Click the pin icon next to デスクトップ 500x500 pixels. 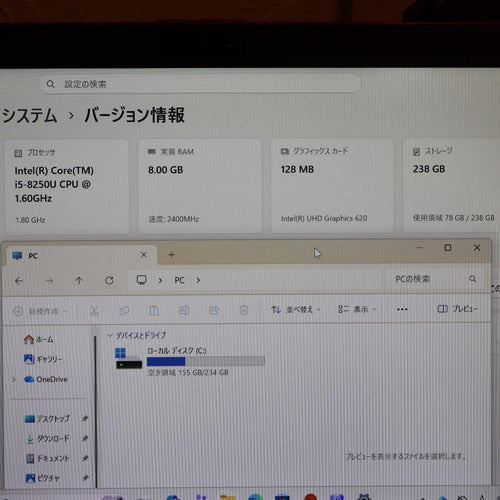point(85,418)
